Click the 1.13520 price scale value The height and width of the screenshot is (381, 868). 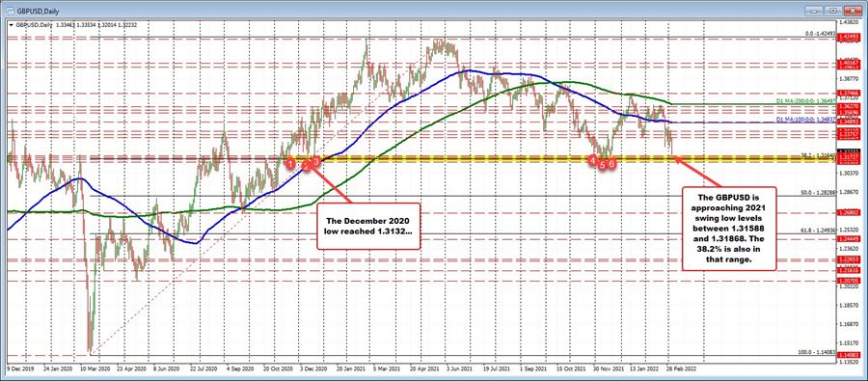[x=848, y=361]
